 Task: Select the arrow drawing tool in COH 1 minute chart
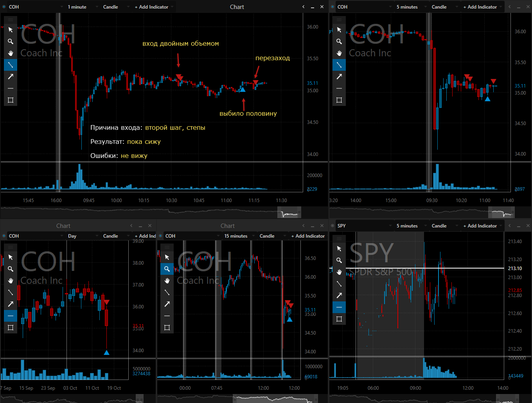coord(11,77)
